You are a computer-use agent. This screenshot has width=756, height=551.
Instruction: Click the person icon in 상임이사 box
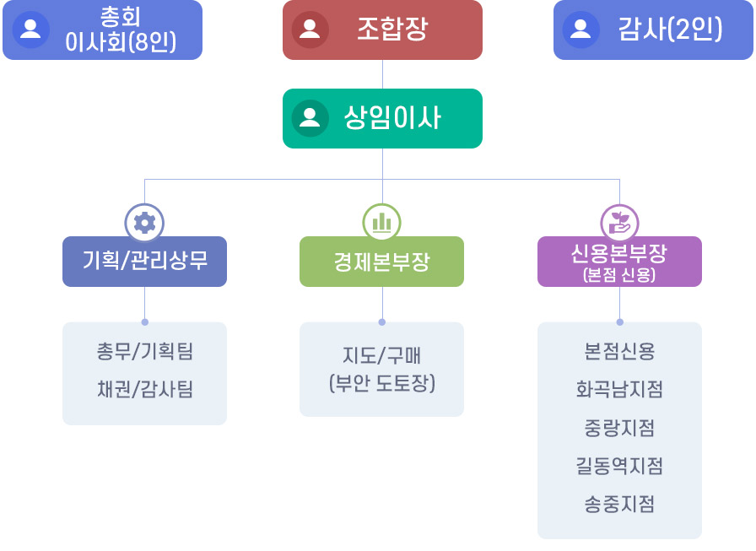coord(310,118)
